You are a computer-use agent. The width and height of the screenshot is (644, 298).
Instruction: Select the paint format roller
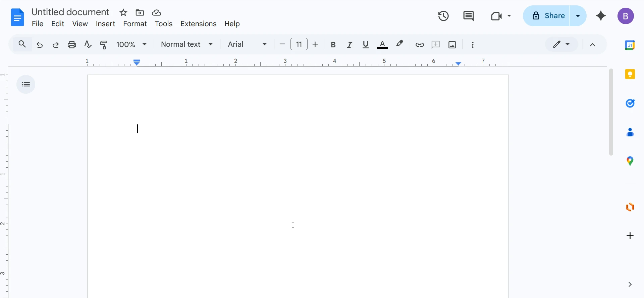pyautogui.click(x=104, y=44)
